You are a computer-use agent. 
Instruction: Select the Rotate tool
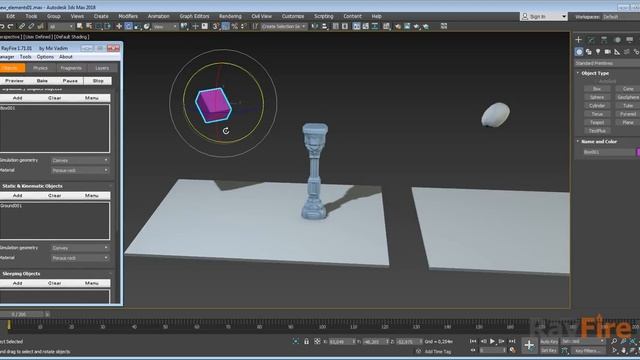128,26
